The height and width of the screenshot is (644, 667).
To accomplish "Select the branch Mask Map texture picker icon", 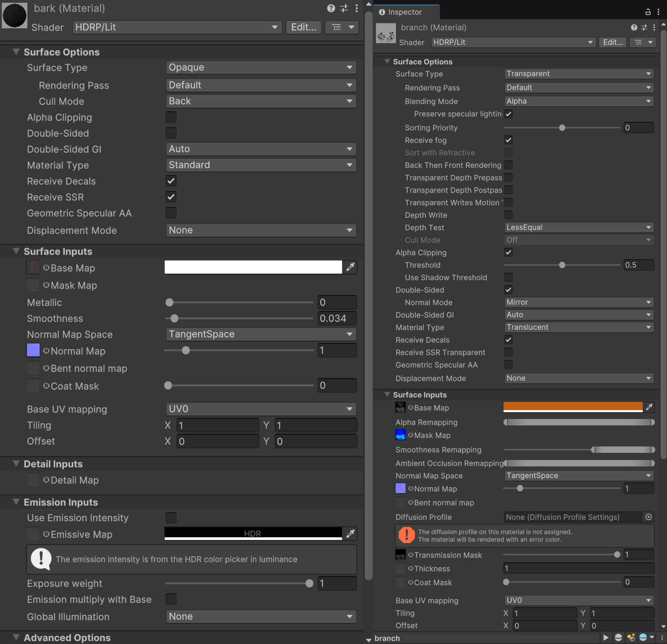I will (x=410, y=435).
